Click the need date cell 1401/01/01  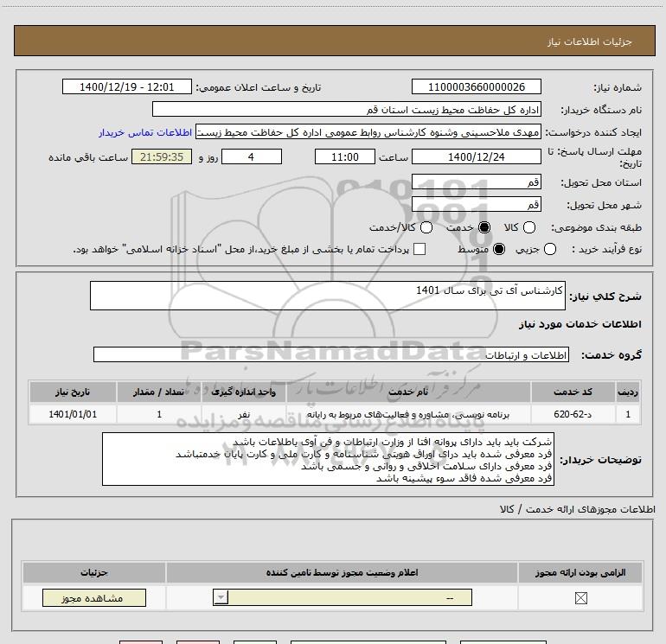click(x=73, y=414)
